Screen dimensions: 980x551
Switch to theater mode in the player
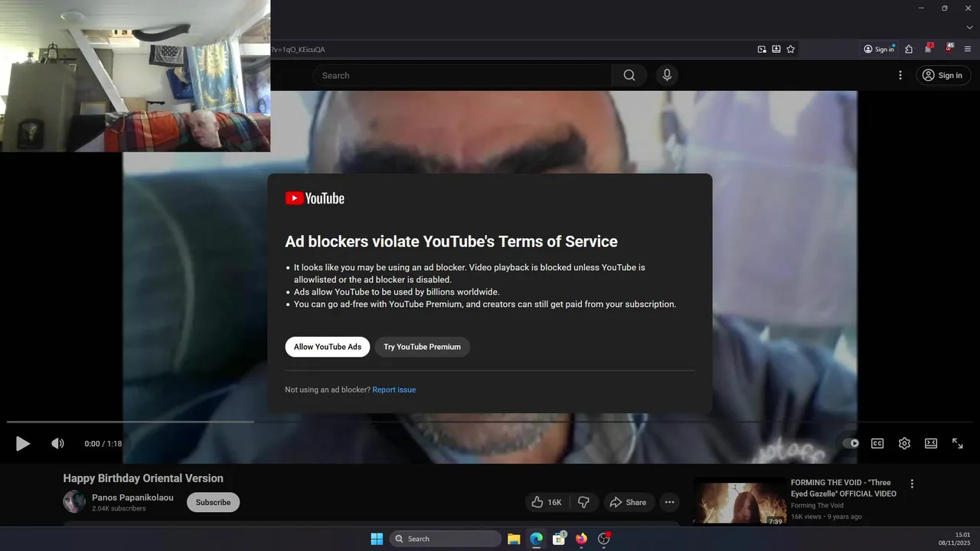pos(931,443)
